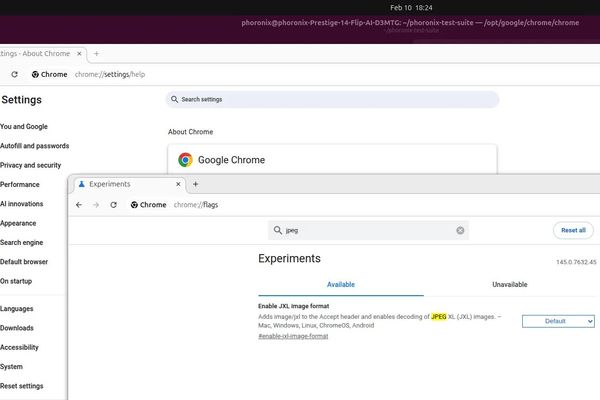Viewport: 600px width, 400px height.
Task: Clear the jpeg search text
Action: [460, 230]
